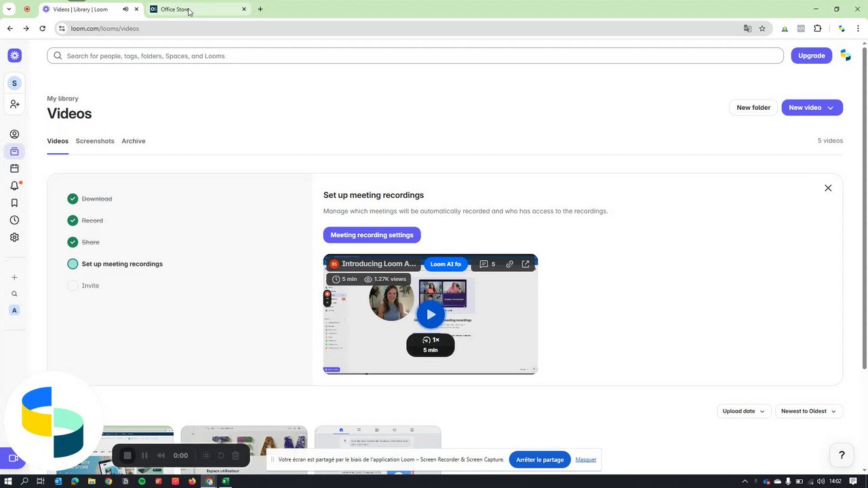Screen dimensions: 868x488
Task: Open the profile icon in sidebar
Action: click(x=14, y=134)
